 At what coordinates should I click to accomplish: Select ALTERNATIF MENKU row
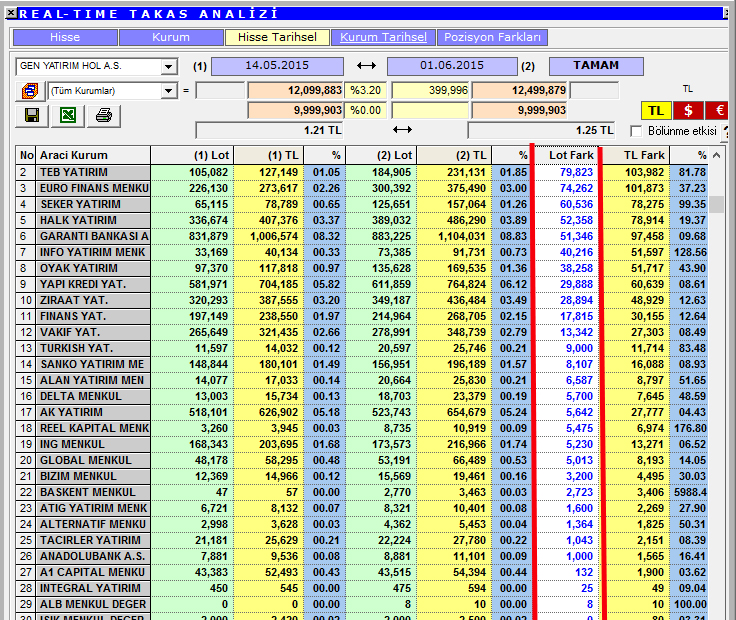click(361, 523)
